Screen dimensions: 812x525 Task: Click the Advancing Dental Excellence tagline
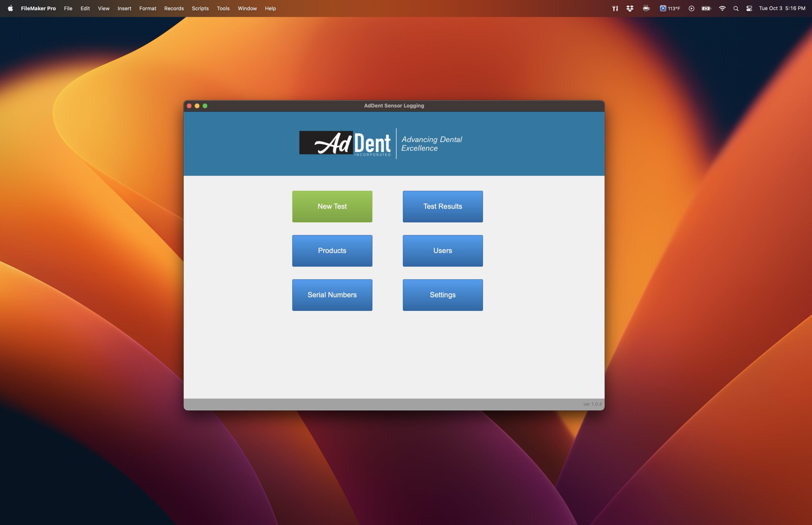click(x=432, y=143)
